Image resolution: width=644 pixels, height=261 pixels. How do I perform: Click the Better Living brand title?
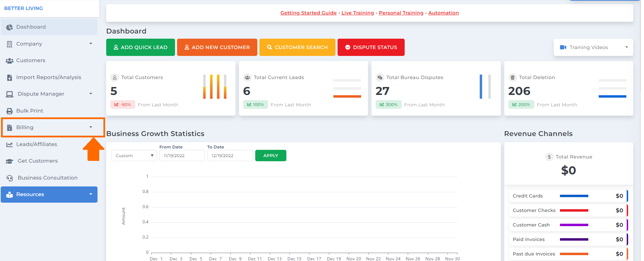click(24, 8)
